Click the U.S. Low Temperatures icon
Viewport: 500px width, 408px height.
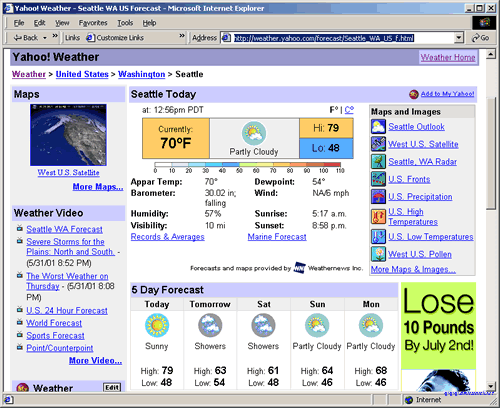click(378, 237)
